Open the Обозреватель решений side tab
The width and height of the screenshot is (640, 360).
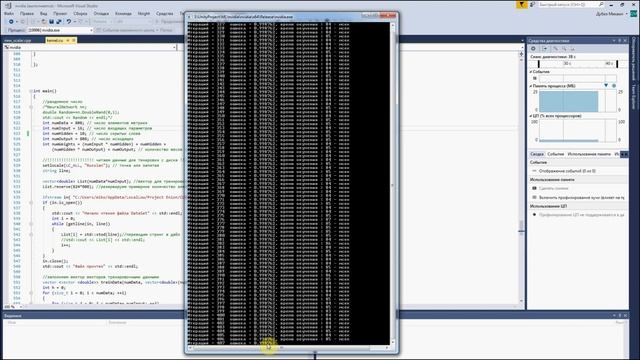pyautogui.click(x=634, y=58)
